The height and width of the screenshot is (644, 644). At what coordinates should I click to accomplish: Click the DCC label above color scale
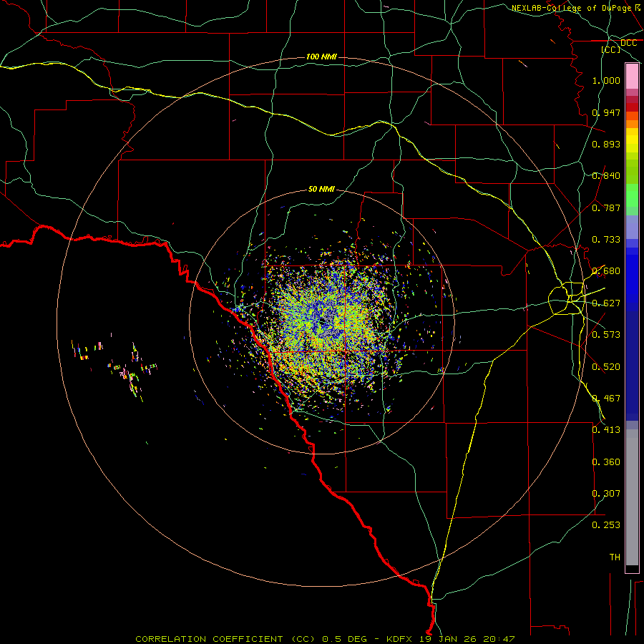click(628, 43)
